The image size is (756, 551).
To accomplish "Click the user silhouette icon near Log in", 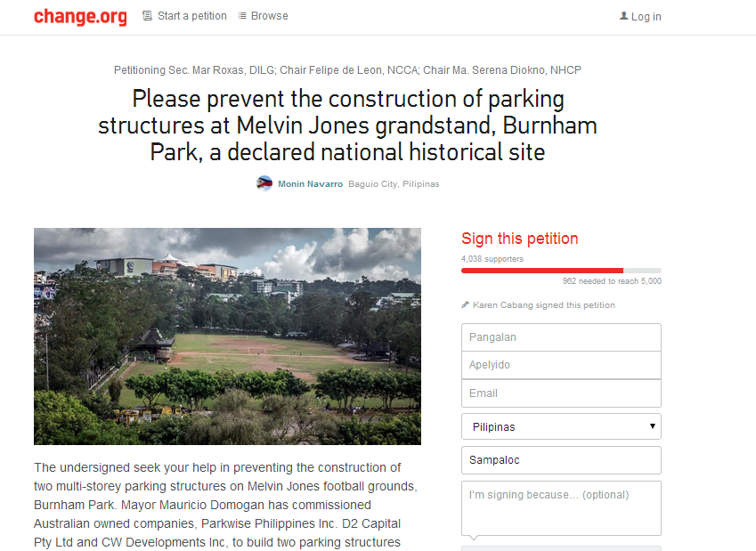I will tap(624, 16).
